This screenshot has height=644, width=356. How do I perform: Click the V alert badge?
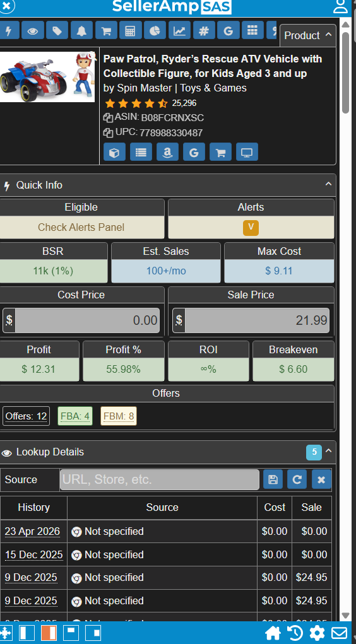(x=251, y=228)
